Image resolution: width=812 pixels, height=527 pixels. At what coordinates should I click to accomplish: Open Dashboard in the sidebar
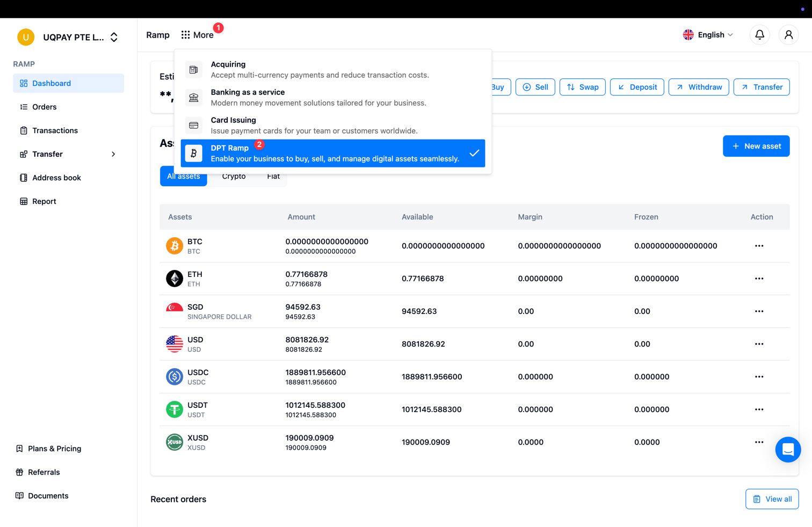68,83
